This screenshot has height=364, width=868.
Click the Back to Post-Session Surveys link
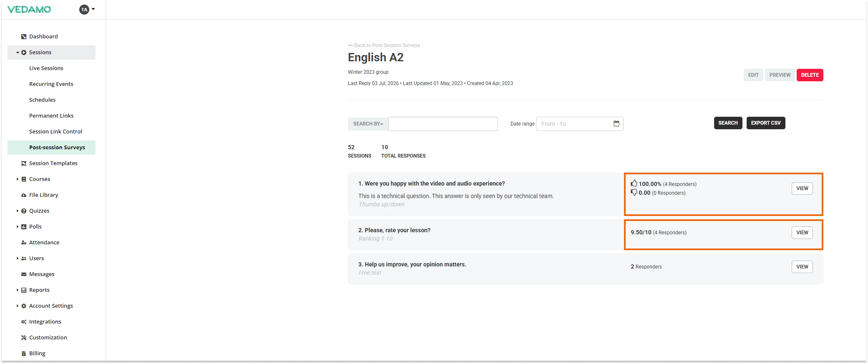(384, 45)
